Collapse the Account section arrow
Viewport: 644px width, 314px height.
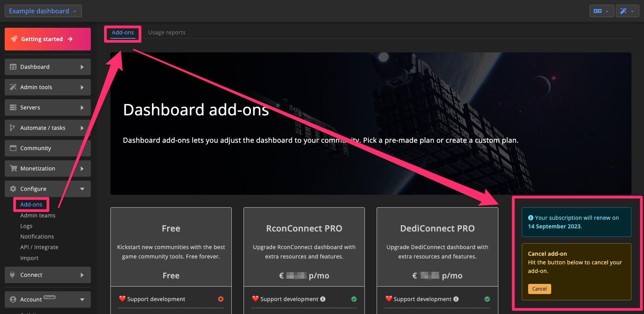point(82,300)
